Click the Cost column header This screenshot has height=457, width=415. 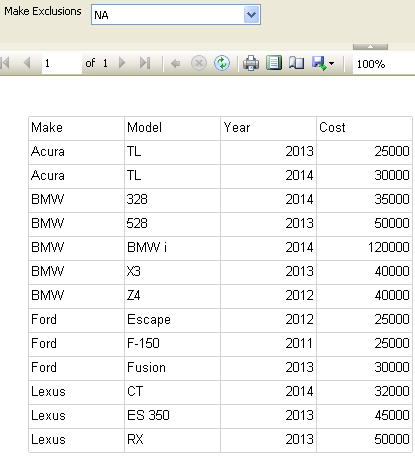(364, 128)
